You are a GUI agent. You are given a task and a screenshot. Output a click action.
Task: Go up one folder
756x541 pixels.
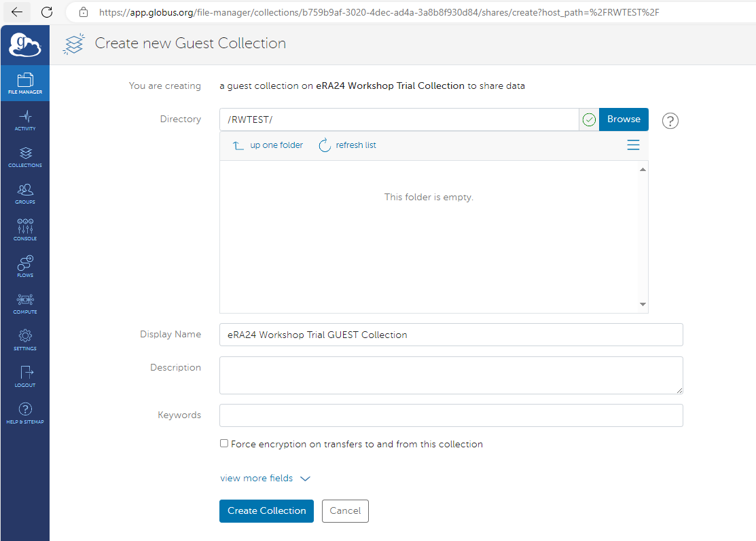(268, 145)
